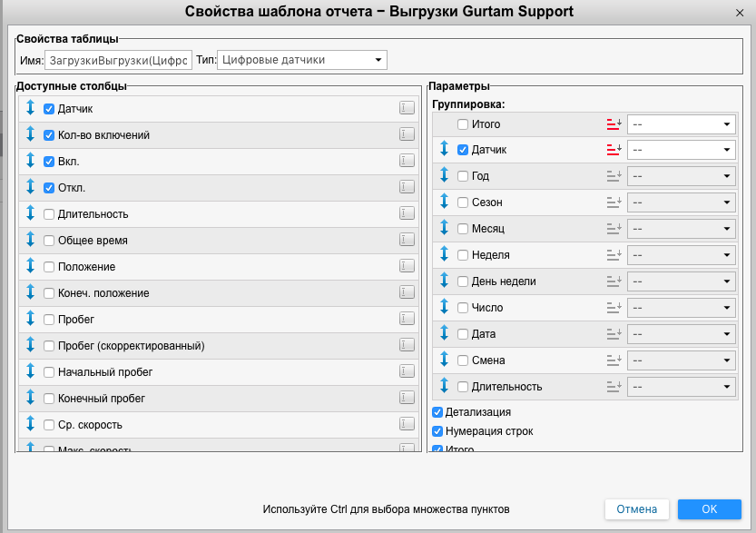Click the sort order icon beside Смена grouping

coord(614,360)
